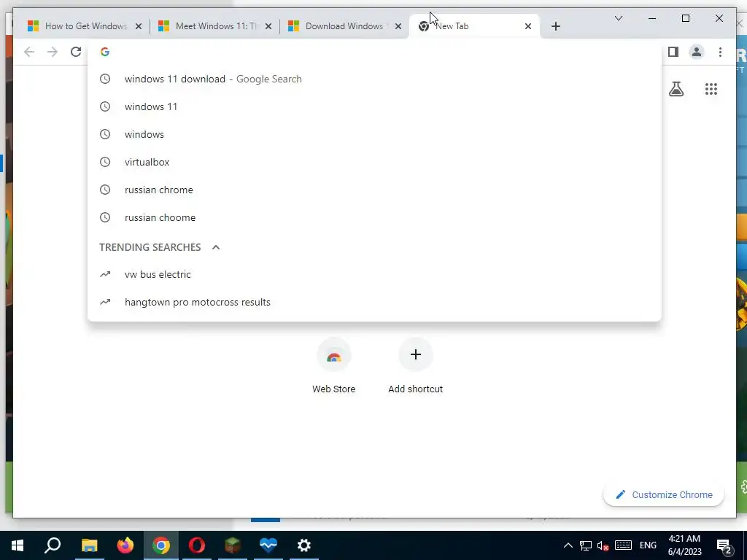Launch Firefox from taskbar
747x560 pixels.
tap(125, 545)
